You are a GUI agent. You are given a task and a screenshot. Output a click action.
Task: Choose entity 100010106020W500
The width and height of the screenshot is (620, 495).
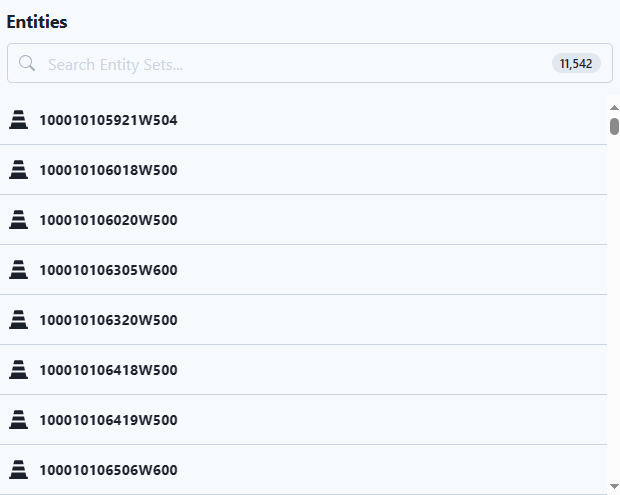click(x=303, y=220)
